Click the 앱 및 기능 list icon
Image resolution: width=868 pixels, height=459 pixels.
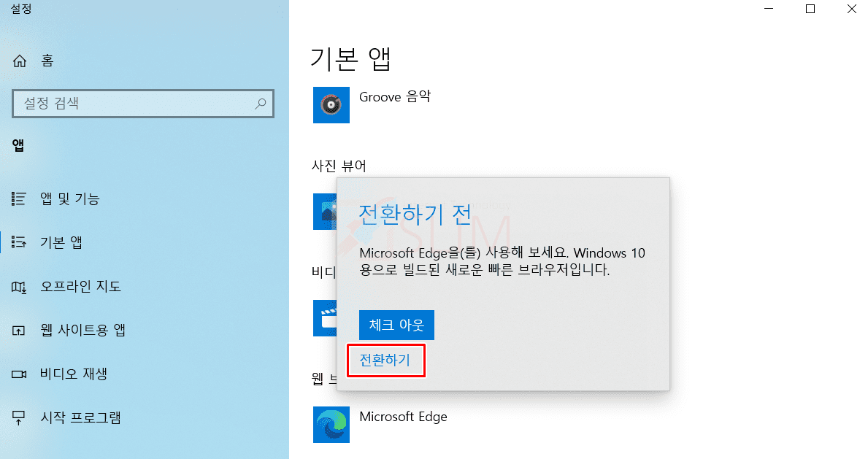pos(19,198)
